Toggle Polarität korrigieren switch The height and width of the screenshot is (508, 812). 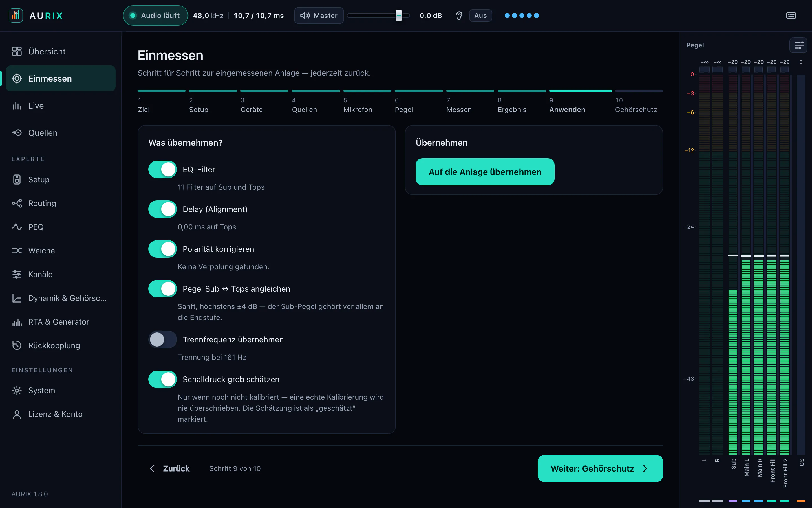coord(162,249)
